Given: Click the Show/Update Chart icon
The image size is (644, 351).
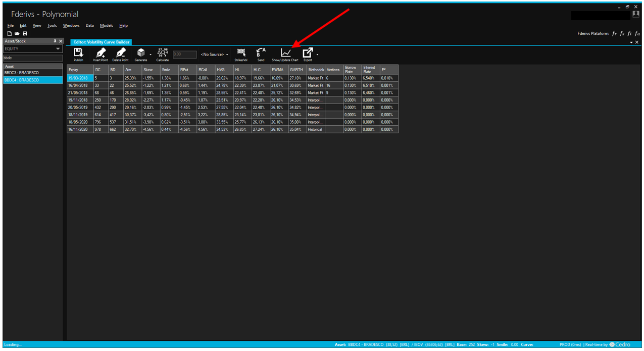Looking at the screenshot, I should click(x=285, y=53).
